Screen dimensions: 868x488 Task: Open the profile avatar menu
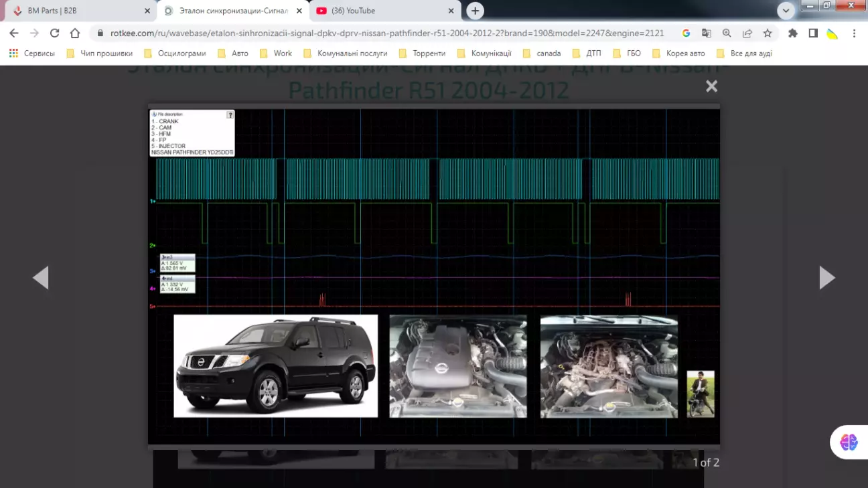[x=833, y=33]
